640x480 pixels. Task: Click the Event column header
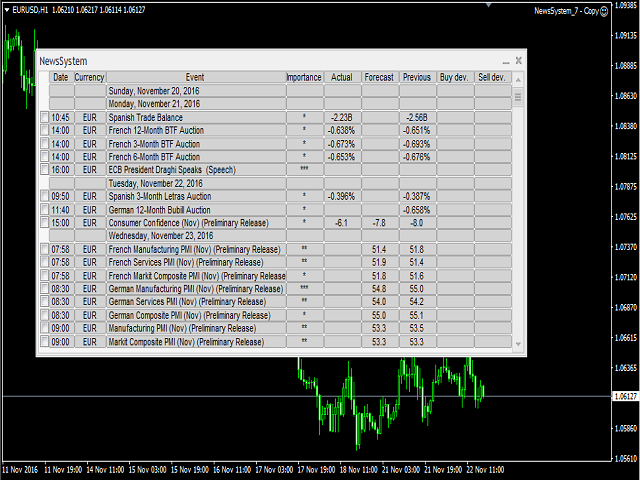point(196,77)
